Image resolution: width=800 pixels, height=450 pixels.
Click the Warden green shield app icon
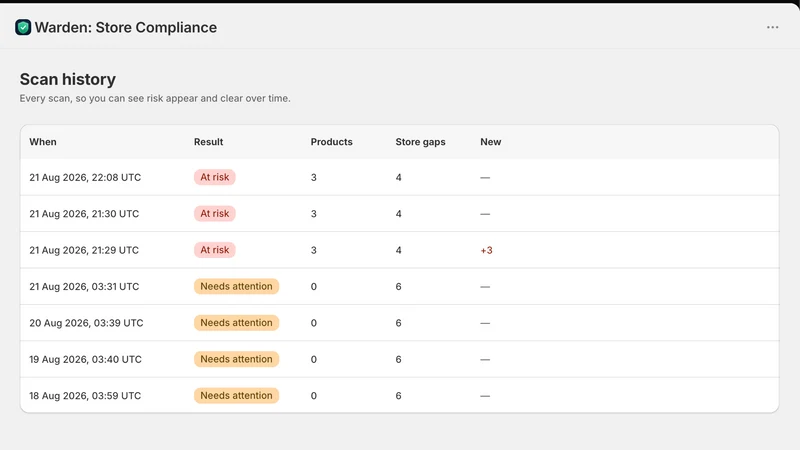pyautogui.click(x=23, y=27)
